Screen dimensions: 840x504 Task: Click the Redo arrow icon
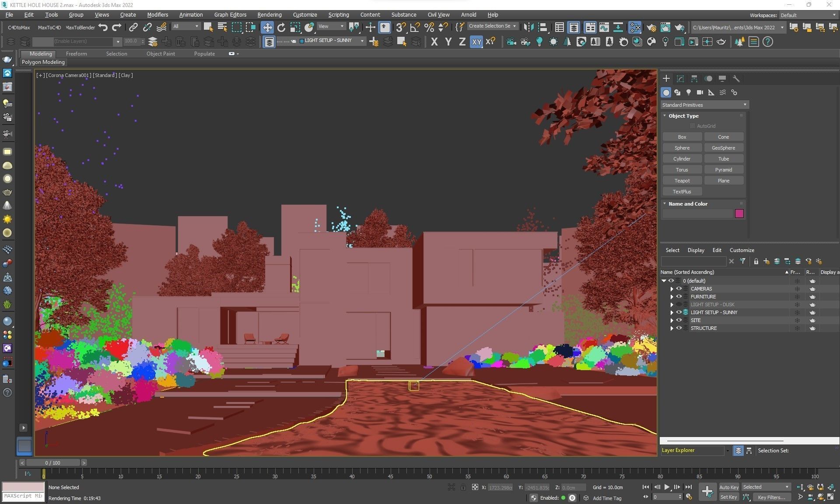coord(117,27)
